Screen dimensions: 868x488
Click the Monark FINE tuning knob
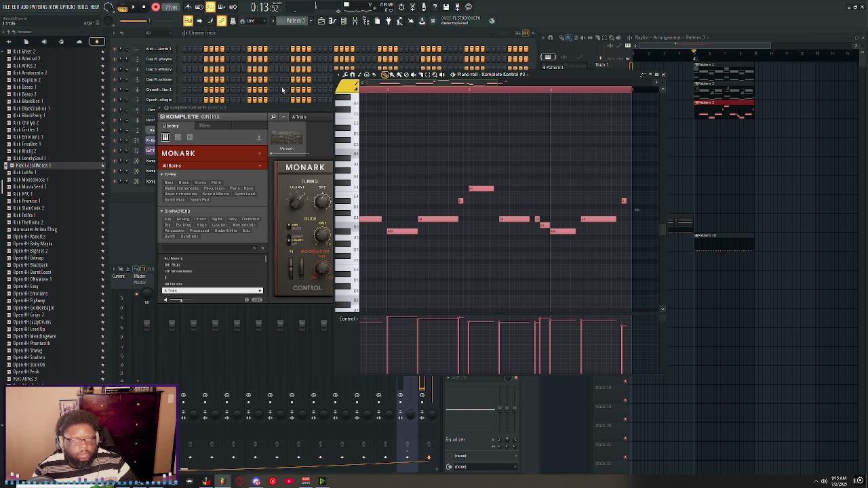click(x=322, y=201)
